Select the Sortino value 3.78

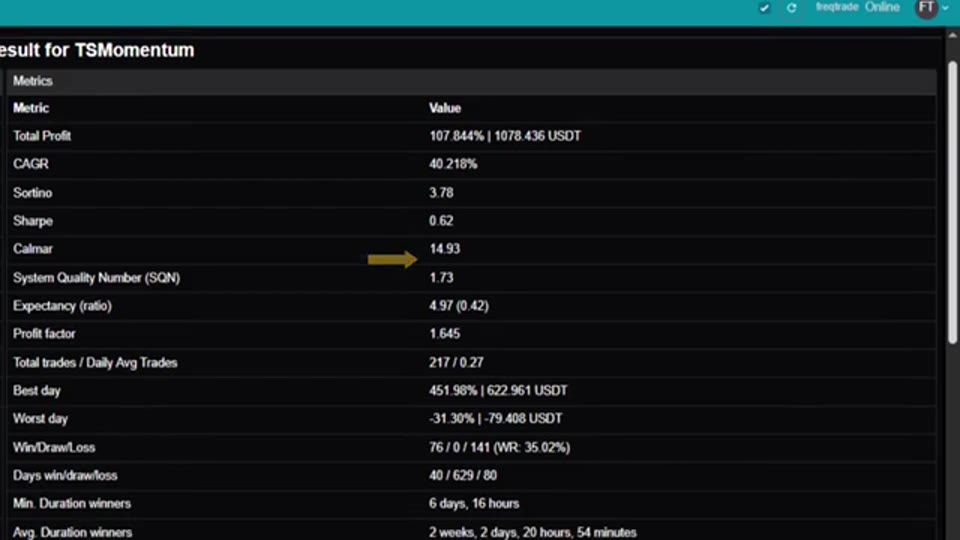[x=441, y=193]
